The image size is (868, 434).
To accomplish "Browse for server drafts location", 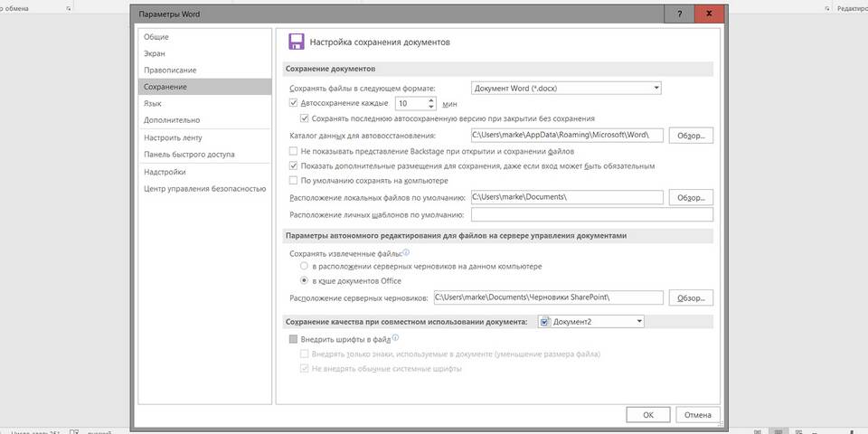I will pos(691,297).
